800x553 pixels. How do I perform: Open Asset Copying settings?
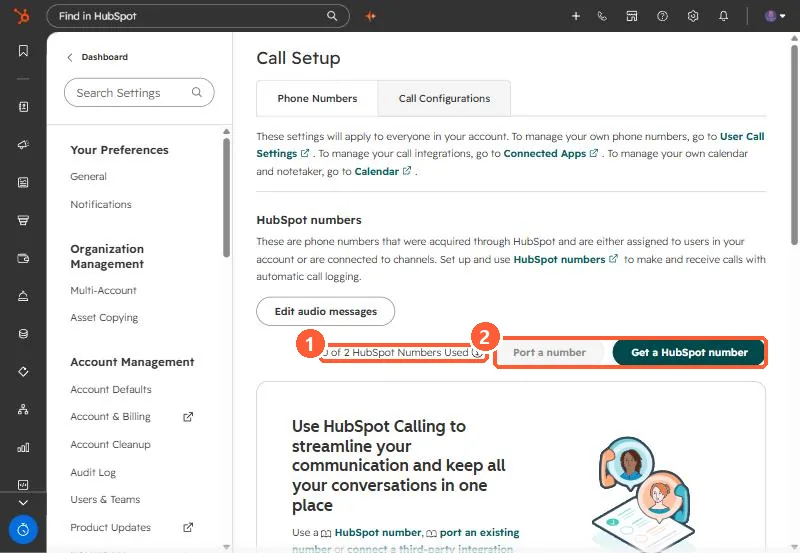coord(104,317)
